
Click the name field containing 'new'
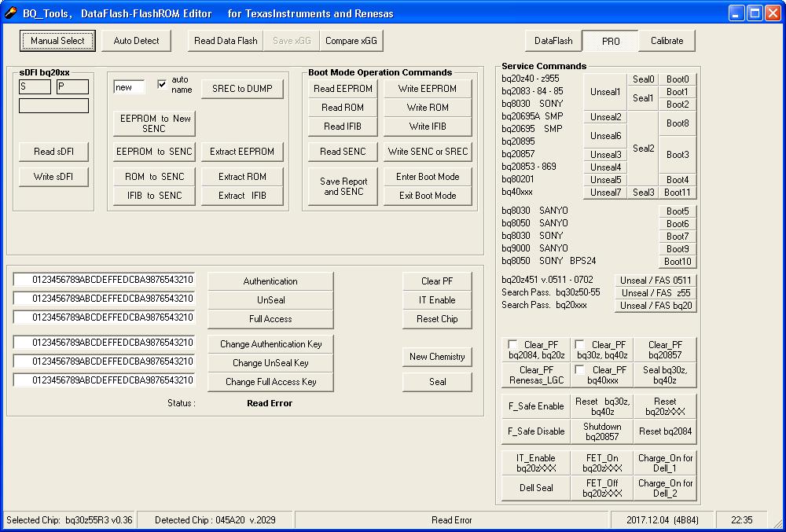click(x=130, y=87)
